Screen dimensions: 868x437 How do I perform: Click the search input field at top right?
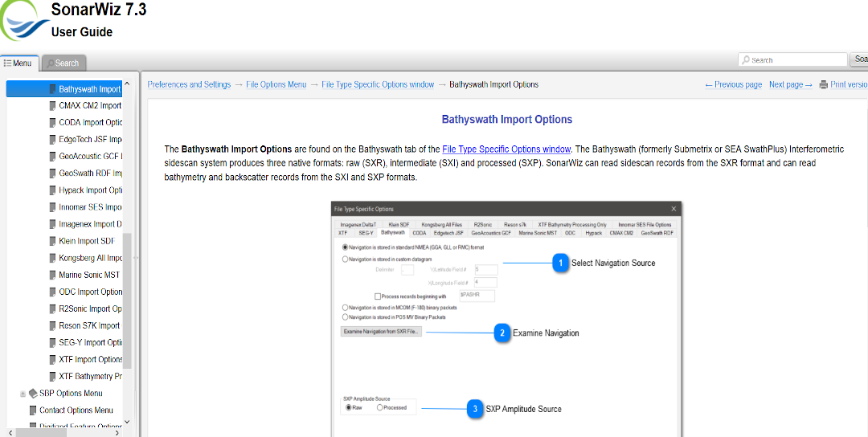(792, 59)
